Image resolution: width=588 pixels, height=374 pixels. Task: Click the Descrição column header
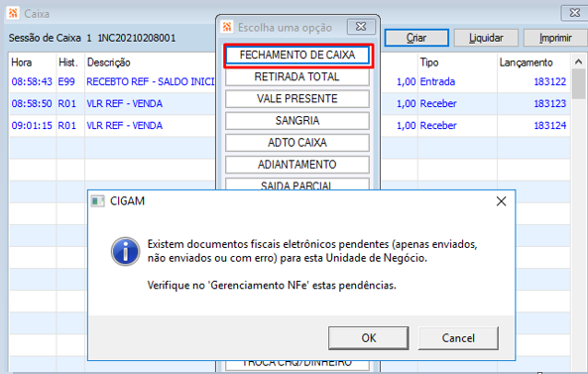point(109,62)
